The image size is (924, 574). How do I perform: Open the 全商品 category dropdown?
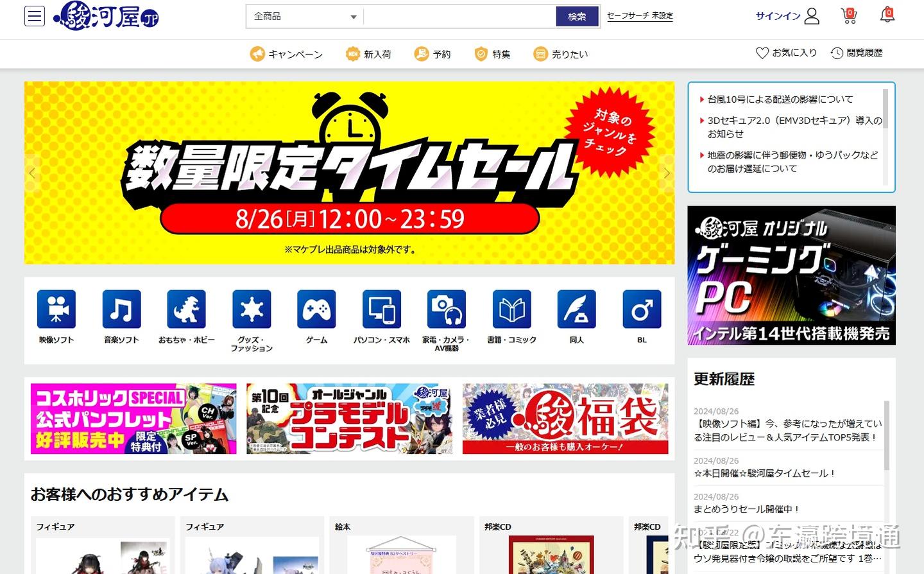point(305,17)
